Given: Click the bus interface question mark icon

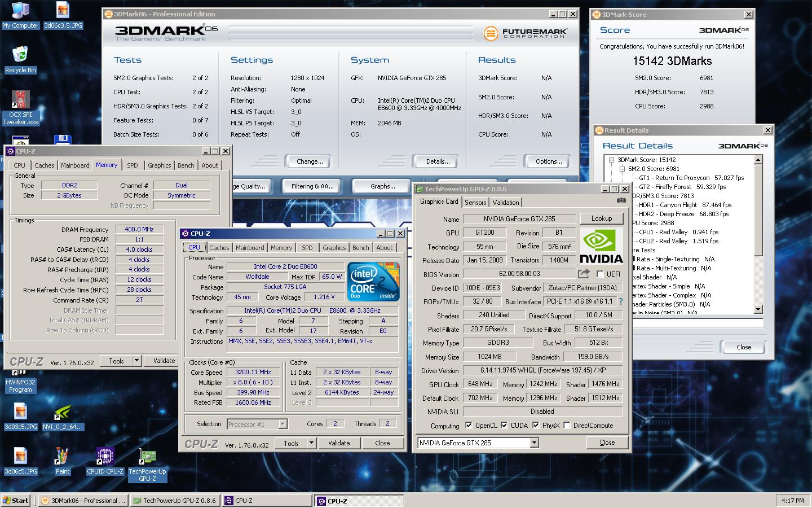Looking at the screenshot, I should [x=621, y=301].
